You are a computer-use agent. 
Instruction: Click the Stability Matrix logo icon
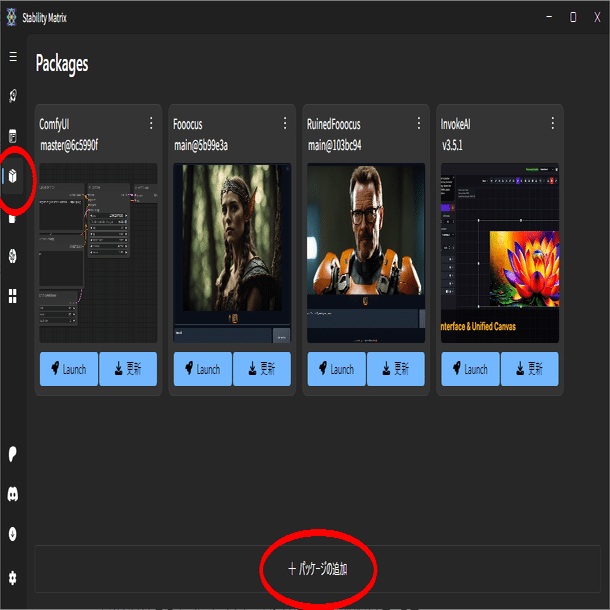tap(12, 17)
